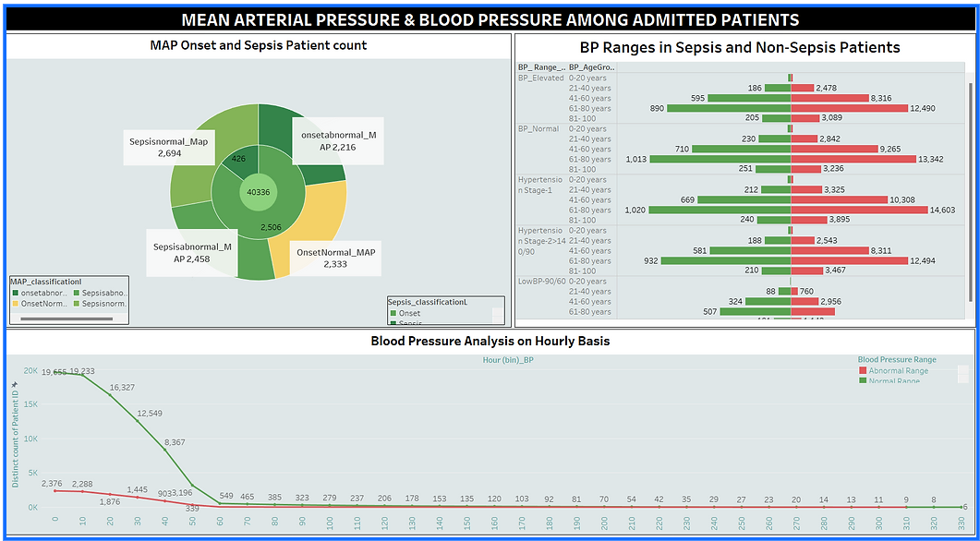Click the Sepsisnormal legend marker

point(76,303)
